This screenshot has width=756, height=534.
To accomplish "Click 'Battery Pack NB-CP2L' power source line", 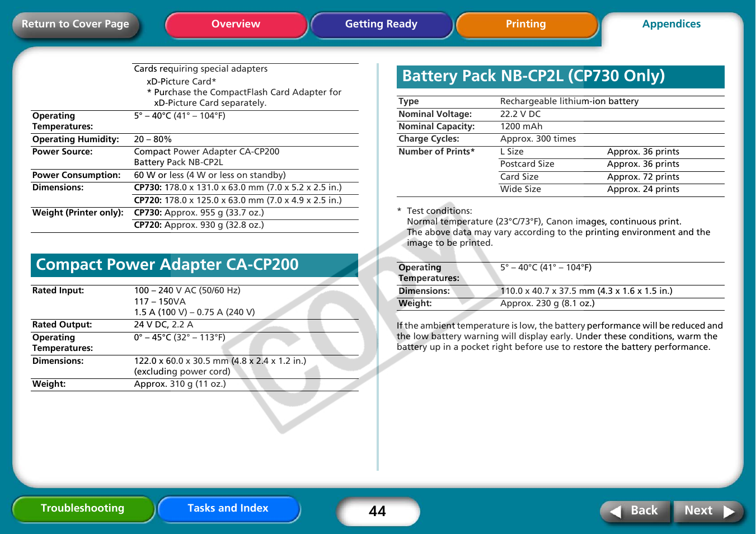I will [x=179, y=162].
